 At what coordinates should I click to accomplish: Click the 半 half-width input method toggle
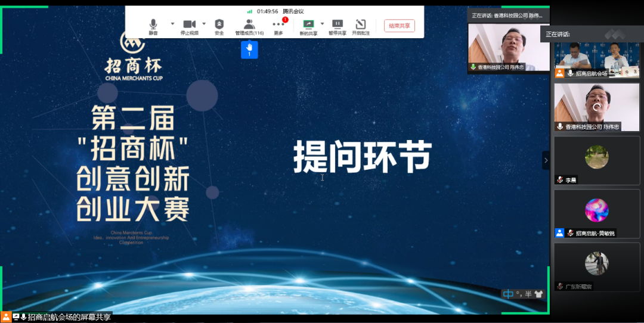pyautogui.click(x=528, y=294)
